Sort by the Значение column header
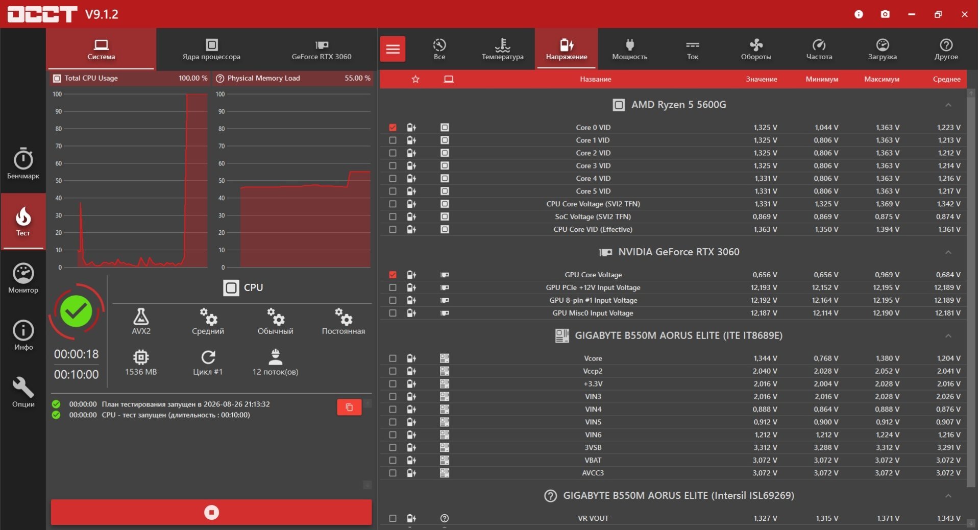 coord(762,79)
